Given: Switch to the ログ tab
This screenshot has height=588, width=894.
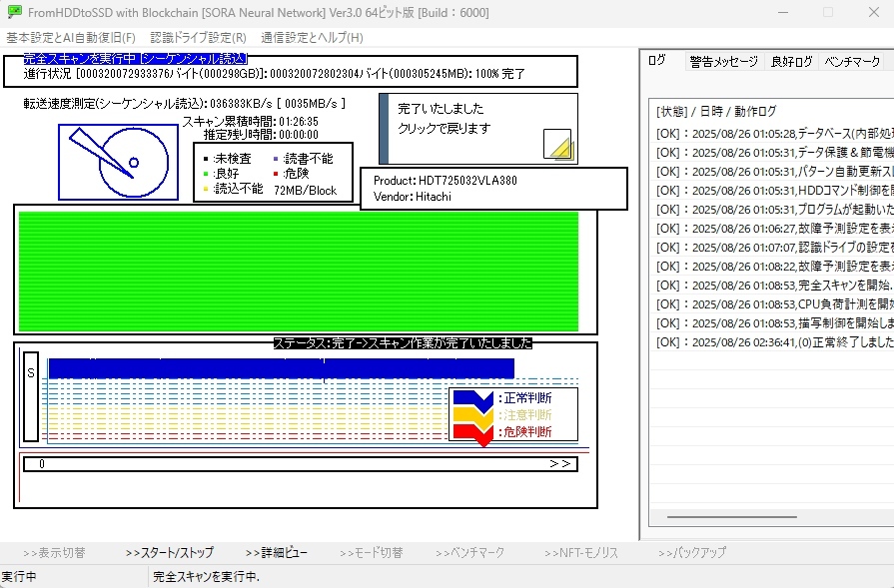Looking at the screenshot, I should 657,60.
